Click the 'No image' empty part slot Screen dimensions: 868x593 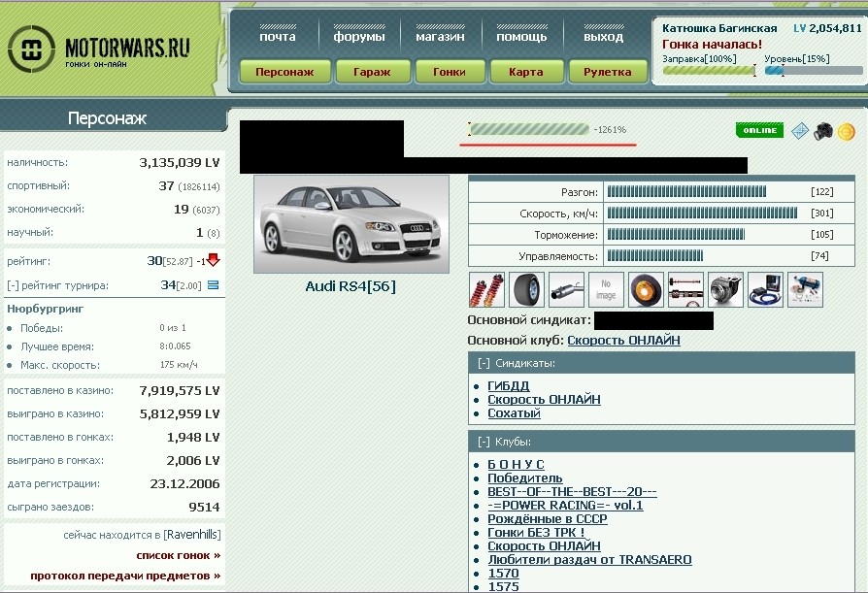click(606, 289)
